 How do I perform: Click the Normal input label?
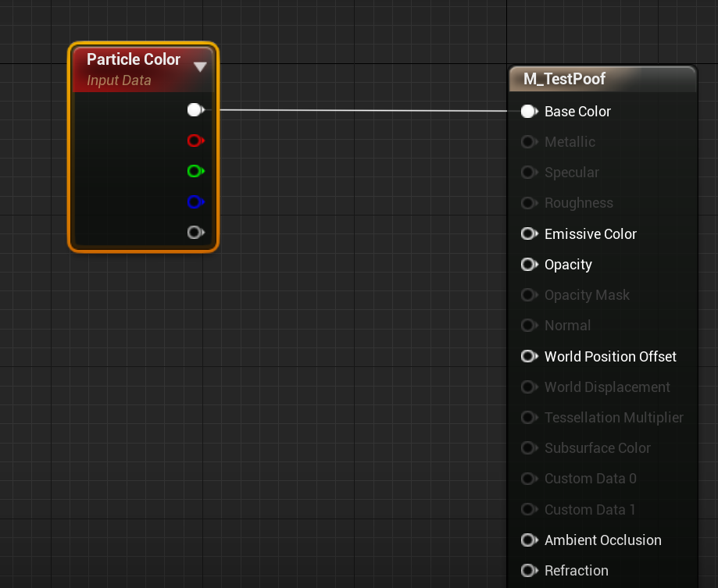coord(567,326)
